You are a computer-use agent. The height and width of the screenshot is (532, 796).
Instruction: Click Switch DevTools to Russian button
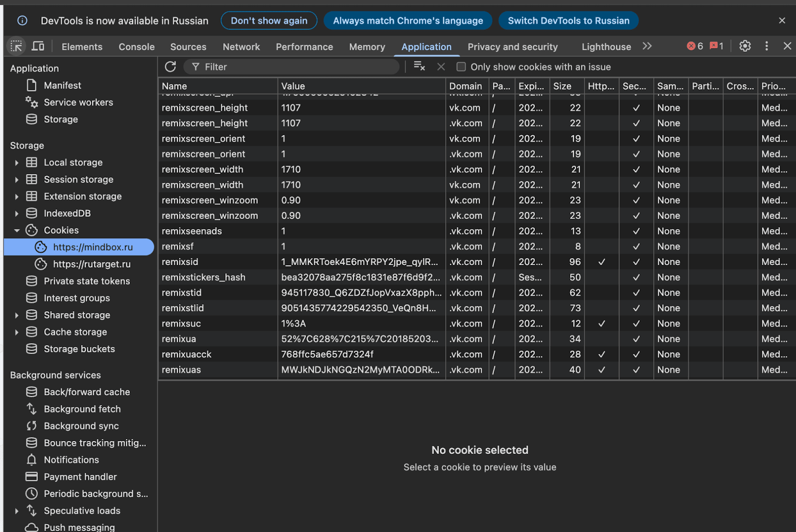click(x=569, y=20)
